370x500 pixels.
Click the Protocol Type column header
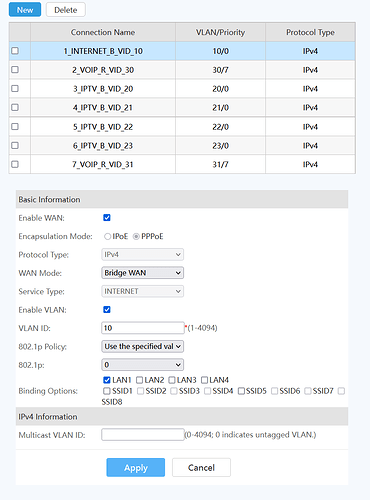click(310, 32)
